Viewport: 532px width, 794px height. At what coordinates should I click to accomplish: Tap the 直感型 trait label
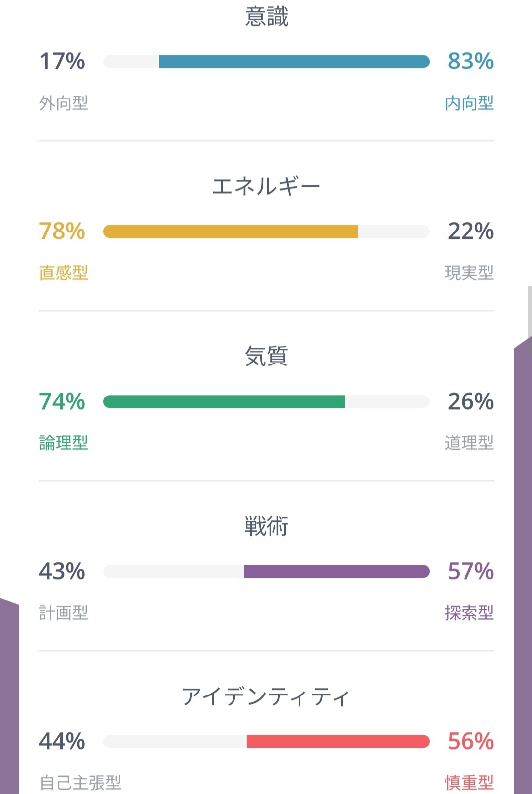(64, 273)
